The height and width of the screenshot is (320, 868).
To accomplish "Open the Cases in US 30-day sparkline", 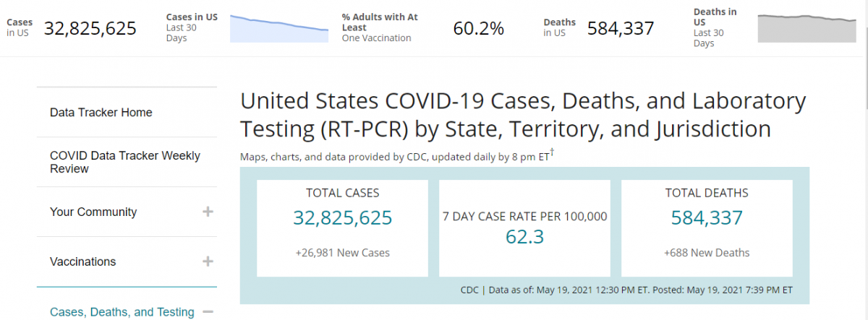I will point(278,28).
